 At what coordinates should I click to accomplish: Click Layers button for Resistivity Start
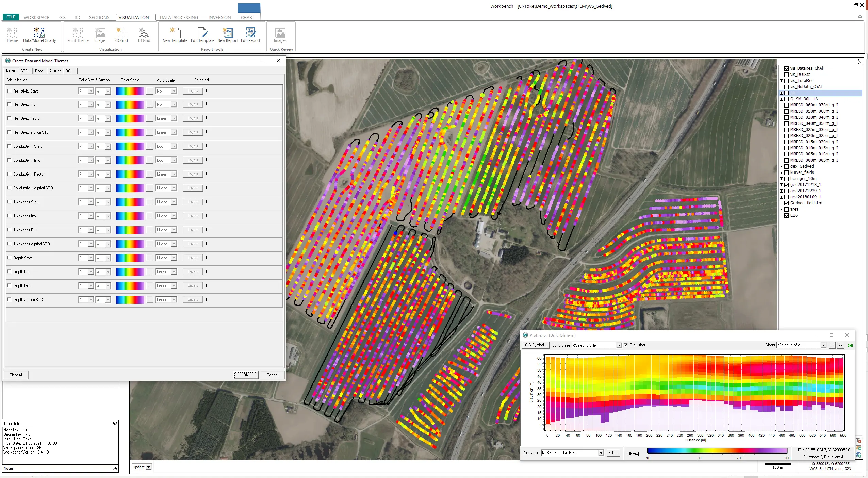(x=193, y=91)
